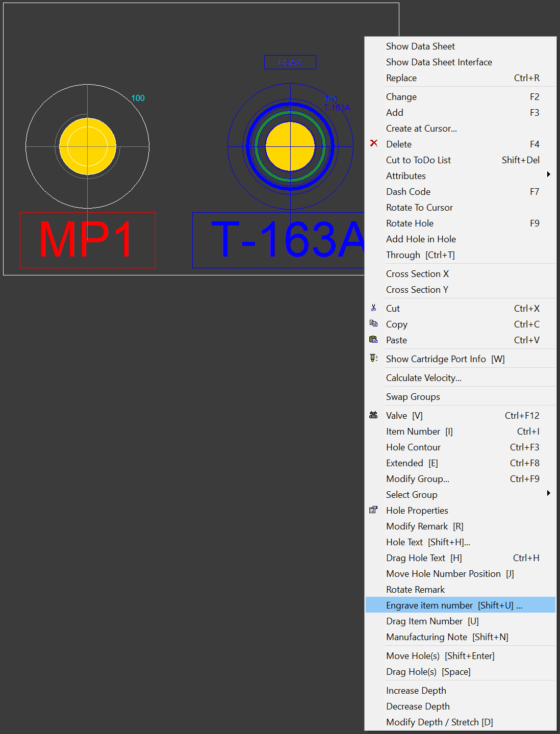
Task: Click the Show Cartridge Port Info icon
Action: click(x=374, y=359)
